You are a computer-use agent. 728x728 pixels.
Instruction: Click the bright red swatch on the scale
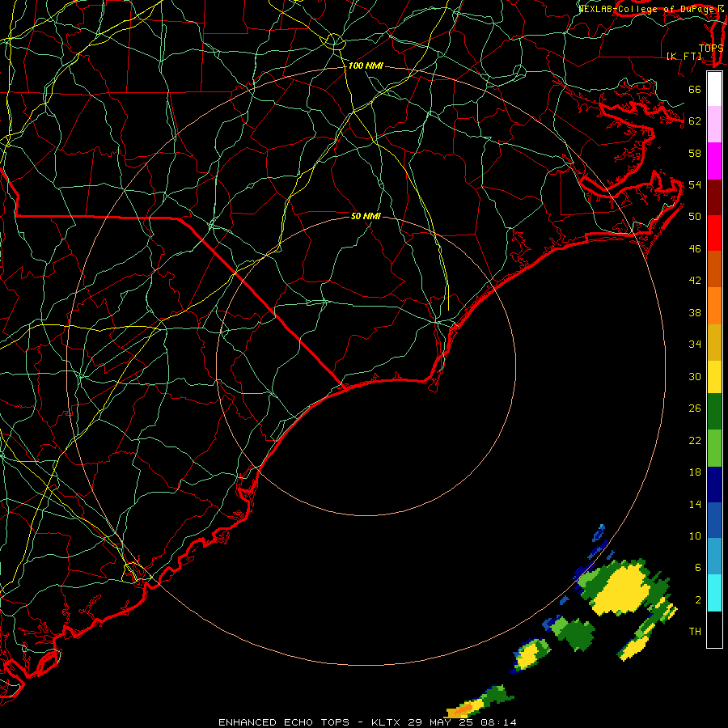(714, 233)
